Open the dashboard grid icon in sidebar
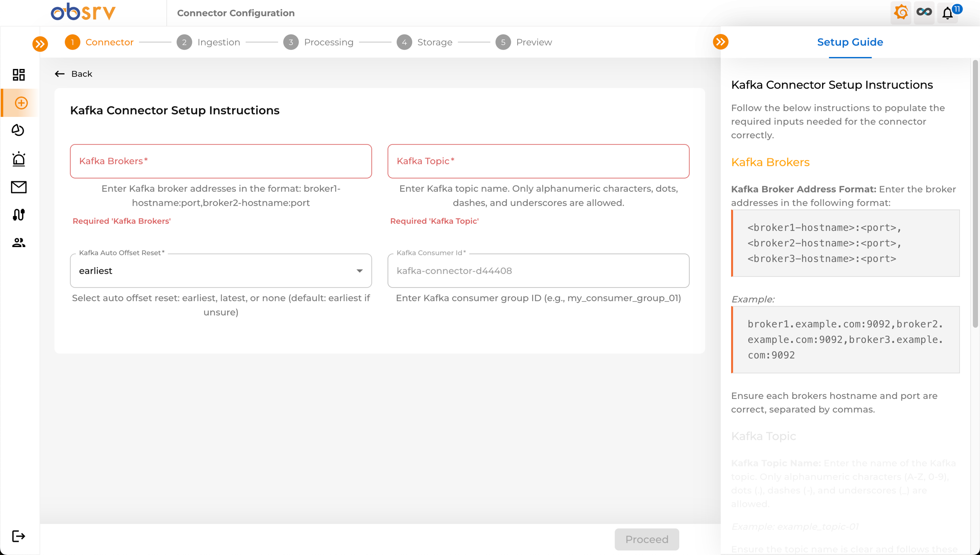 [19, 75]
